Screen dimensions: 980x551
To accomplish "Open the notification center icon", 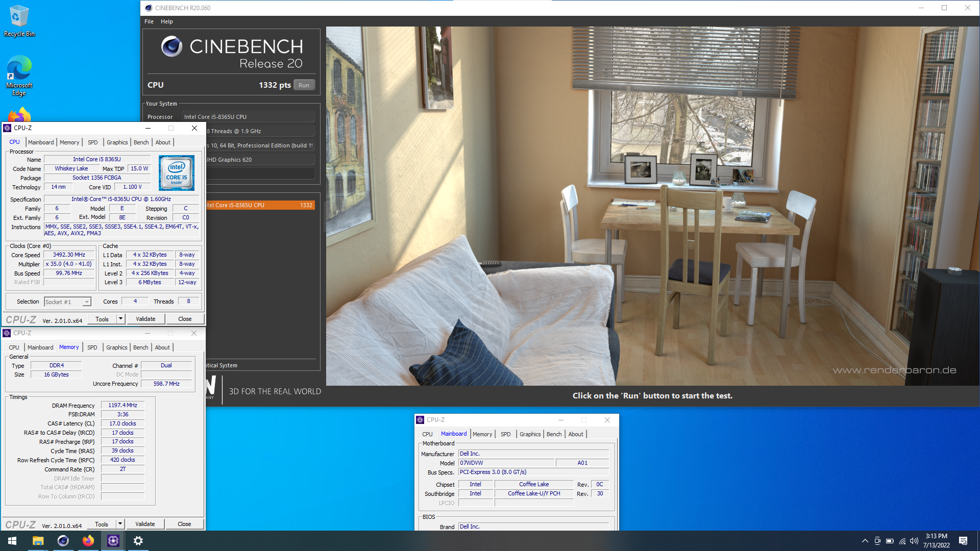I will [x=963, y=541].
